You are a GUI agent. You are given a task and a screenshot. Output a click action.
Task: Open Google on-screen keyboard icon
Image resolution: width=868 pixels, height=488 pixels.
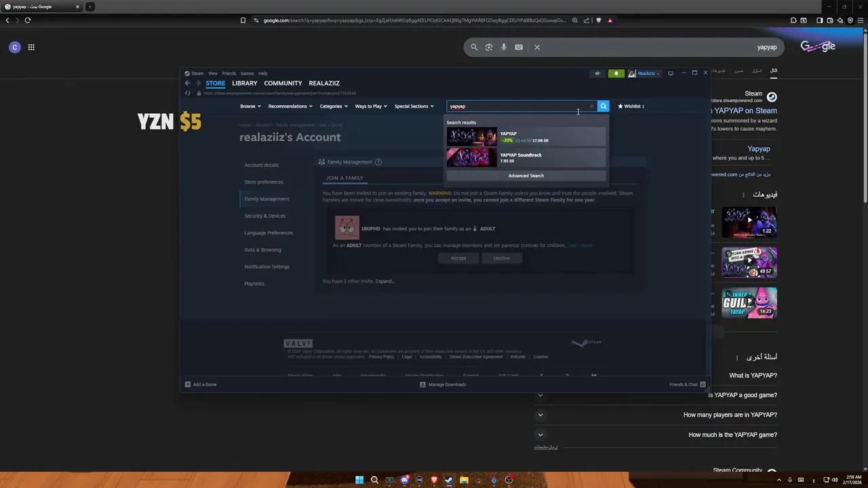(x=519, y=47)
